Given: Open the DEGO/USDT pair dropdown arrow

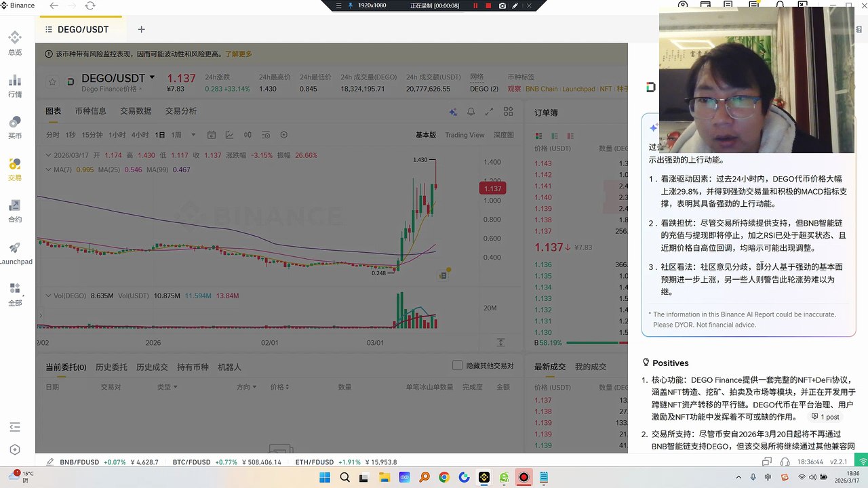Looking at the screenshot, I should 152,77.
